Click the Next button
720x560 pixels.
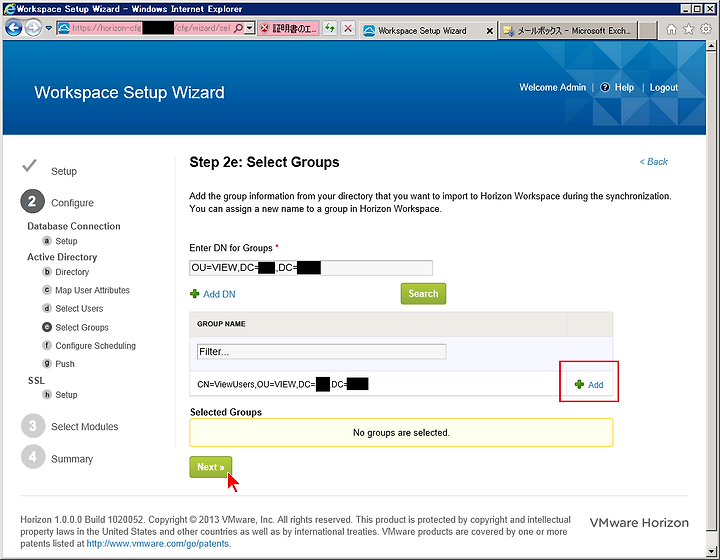coord(211,467)
